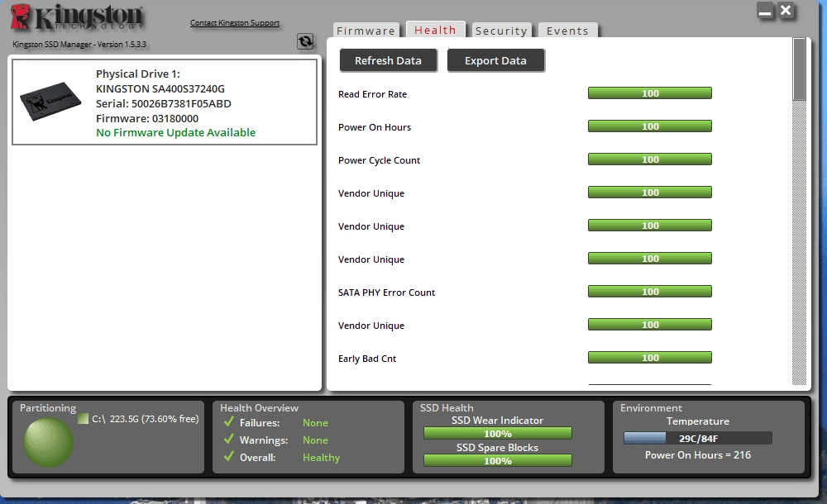Click the SATA PHY Error Count label
Viewport: 827px width, 504px height.
coord(386,292)
